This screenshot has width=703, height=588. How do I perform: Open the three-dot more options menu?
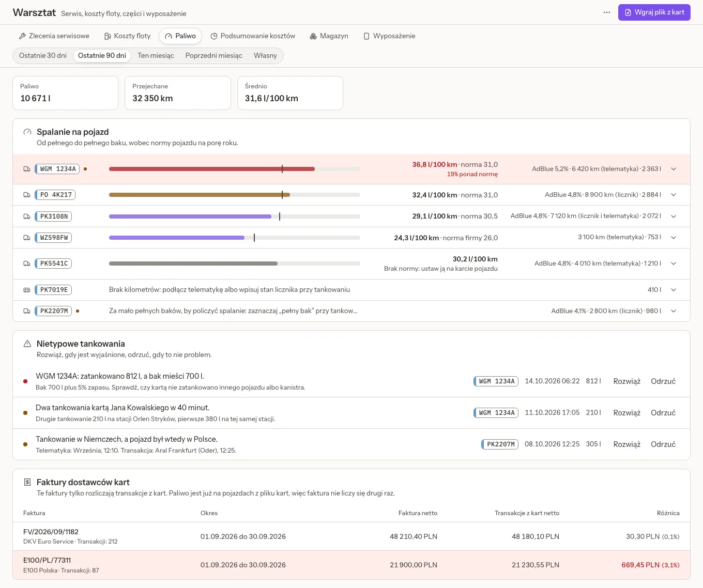click(607, 12)
